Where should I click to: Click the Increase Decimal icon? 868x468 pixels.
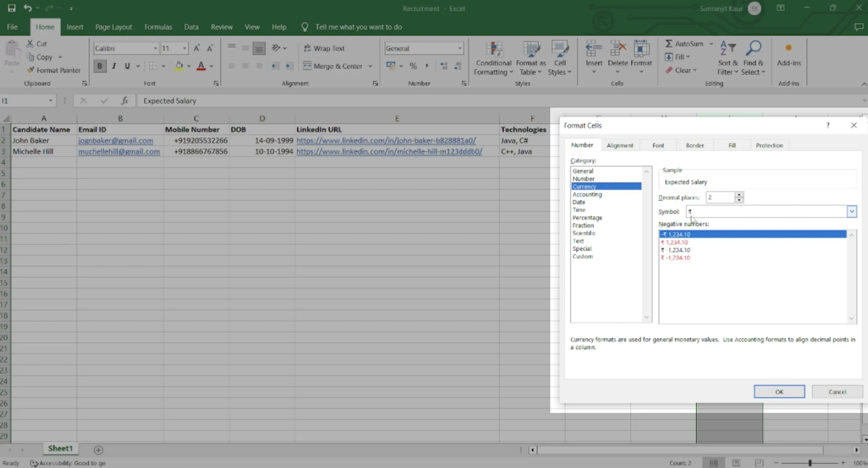[x=444, y=66]
